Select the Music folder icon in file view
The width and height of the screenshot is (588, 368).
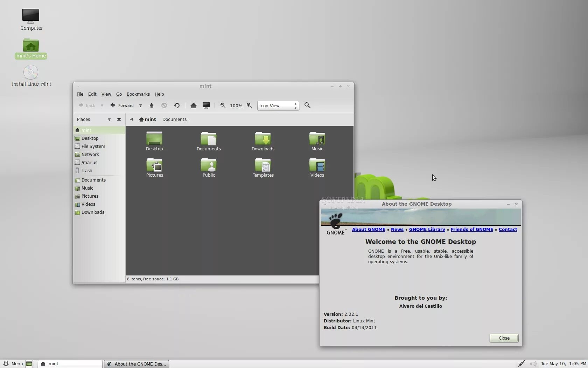coord(317,138)
